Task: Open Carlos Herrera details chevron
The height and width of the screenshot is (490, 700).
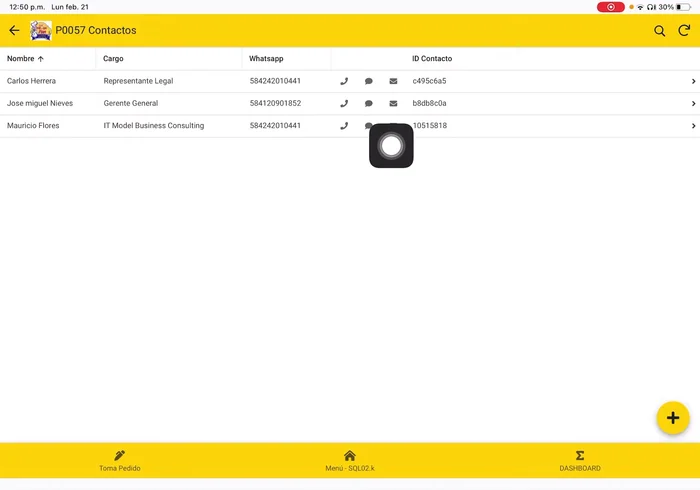Action: pos(693,81)
